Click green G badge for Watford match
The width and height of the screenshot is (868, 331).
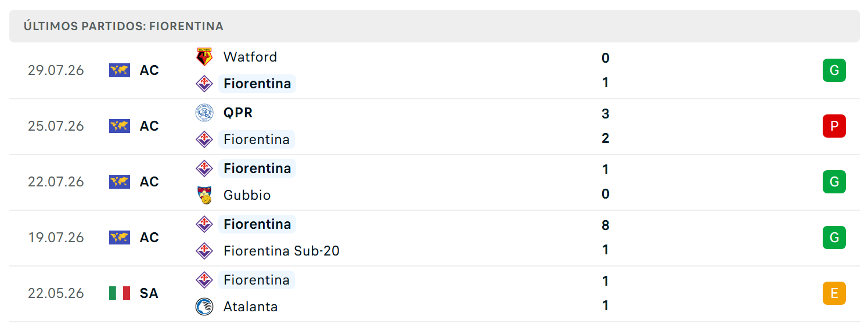tap(834, 70)
